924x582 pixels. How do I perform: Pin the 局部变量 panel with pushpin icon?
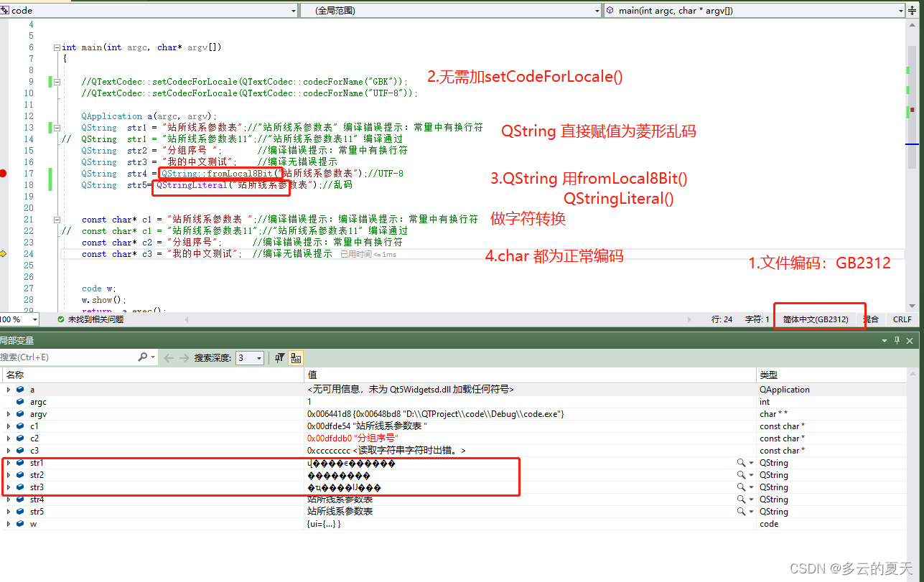coord(897,340)
